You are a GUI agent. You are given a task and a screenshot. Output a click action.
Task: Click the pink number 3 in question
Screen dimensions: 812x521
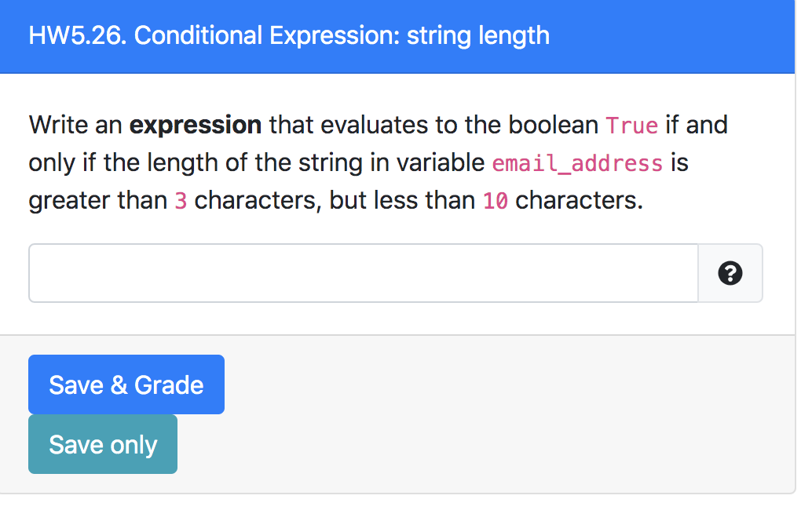pyautogui.click(x=180, y=201)
